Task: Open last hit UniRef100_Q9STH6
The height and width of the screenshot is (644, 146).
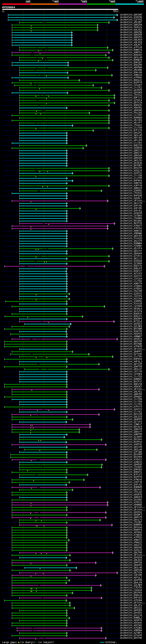Action: (x=131, y=638)
